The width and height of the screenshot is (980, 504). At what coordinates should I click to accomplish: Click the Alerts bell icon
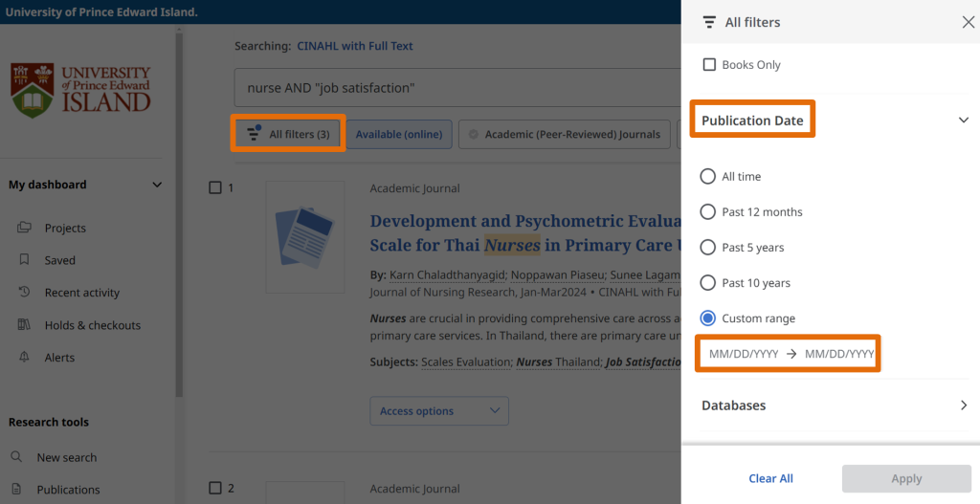point(24,358)
